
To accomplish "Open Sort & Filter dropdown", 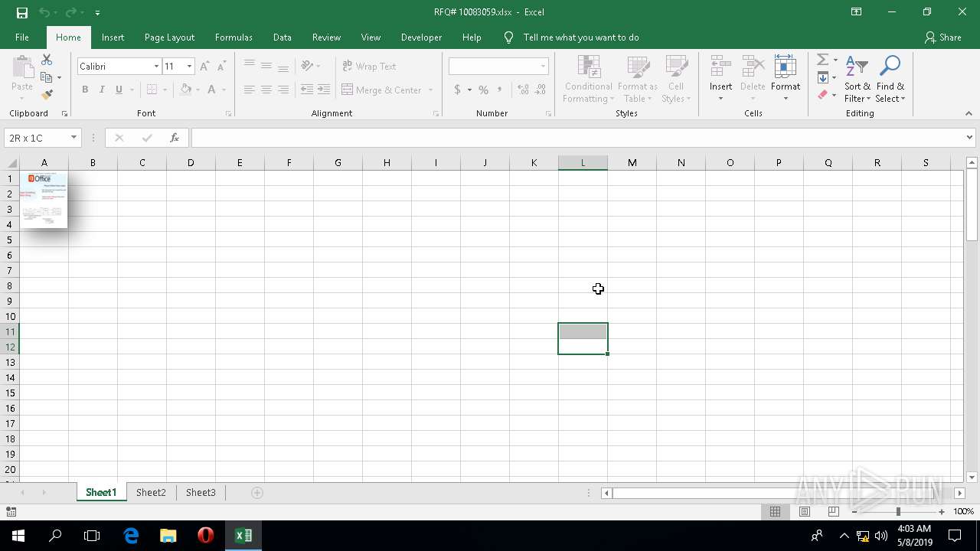I will pyautogui.click(x=857, y=80).
